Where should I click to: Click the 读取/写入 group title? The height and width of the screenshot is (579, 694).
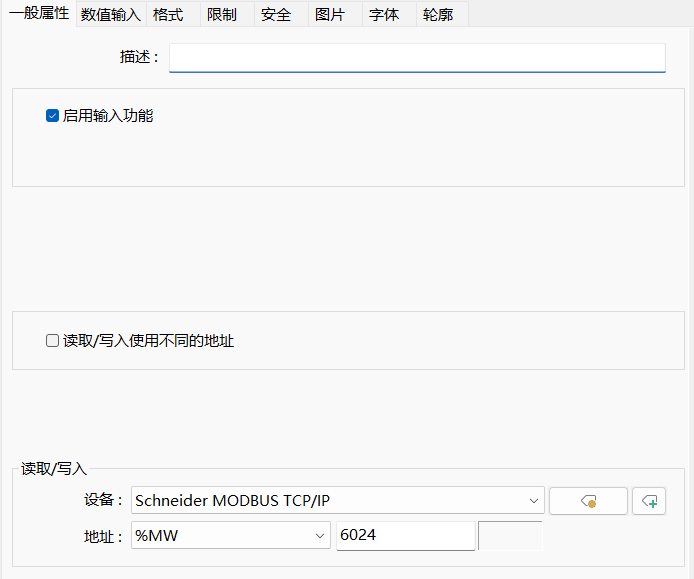point(54,468)
